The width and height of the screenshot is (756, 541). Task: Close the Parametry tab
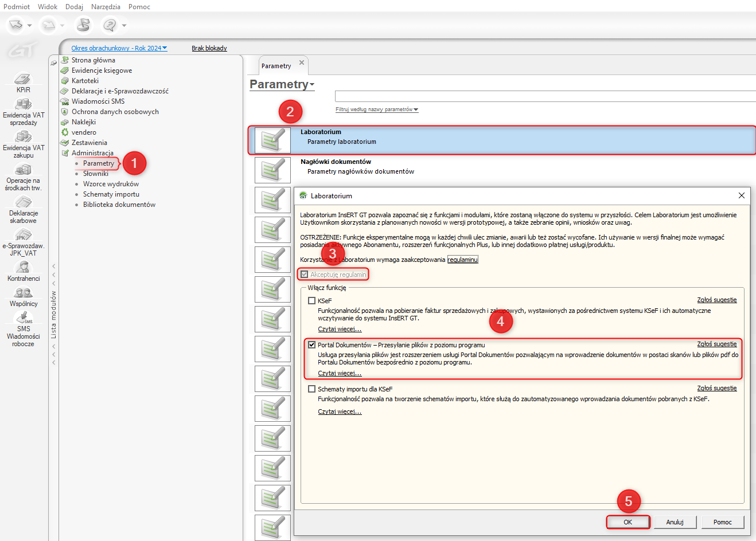[x=302, y=62]
